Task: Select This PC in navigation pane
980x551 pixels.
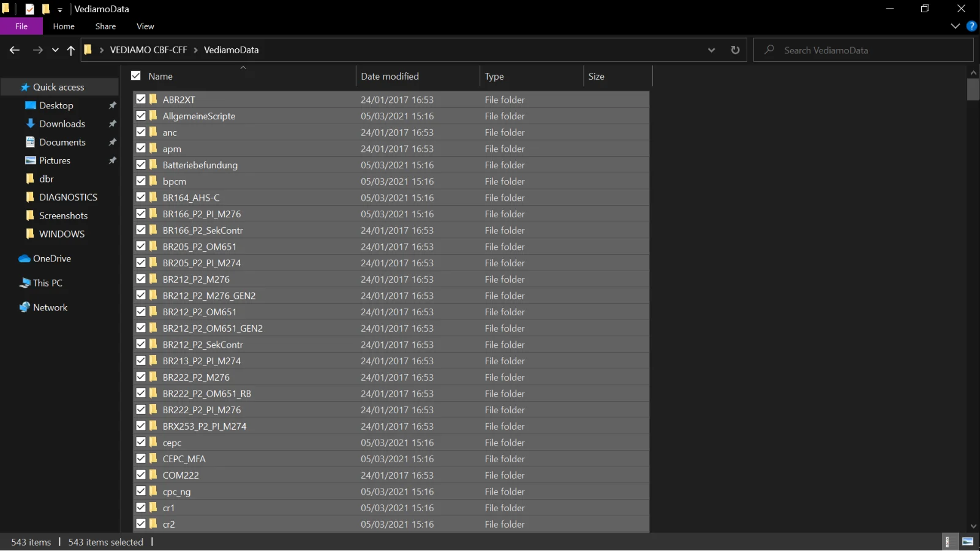Action: [48, 283]
